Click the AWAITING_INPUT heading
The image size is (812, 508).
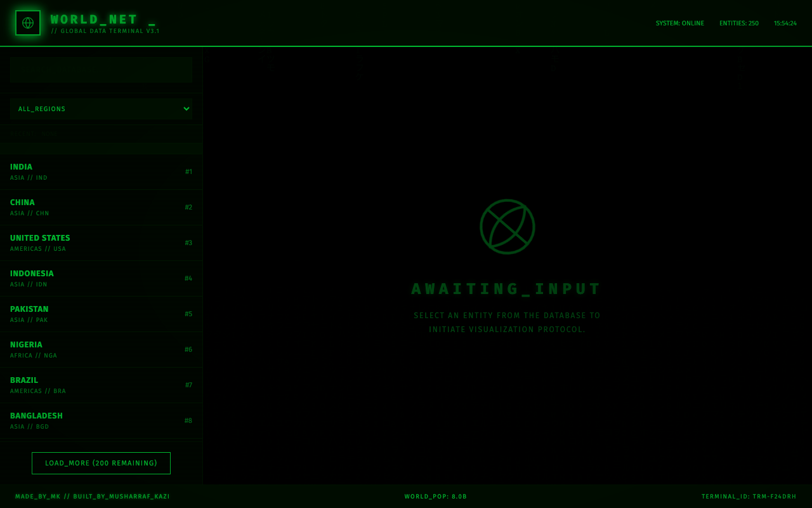click(507, 289)
